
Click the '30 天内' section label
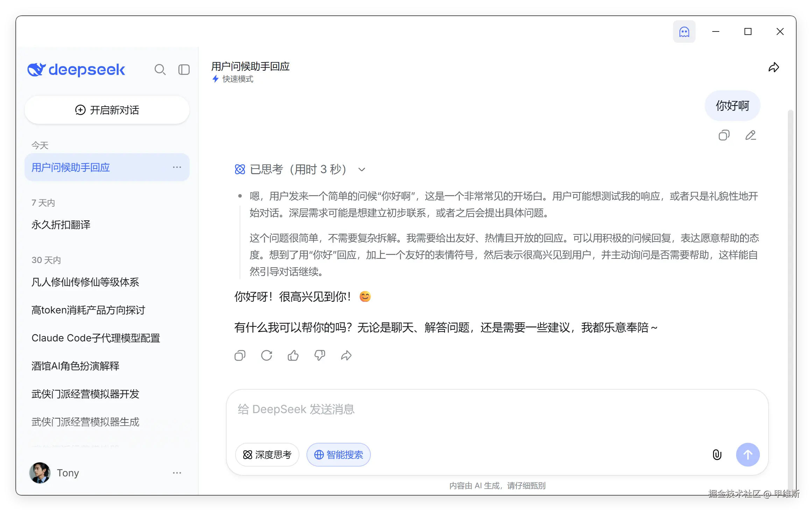46,260
